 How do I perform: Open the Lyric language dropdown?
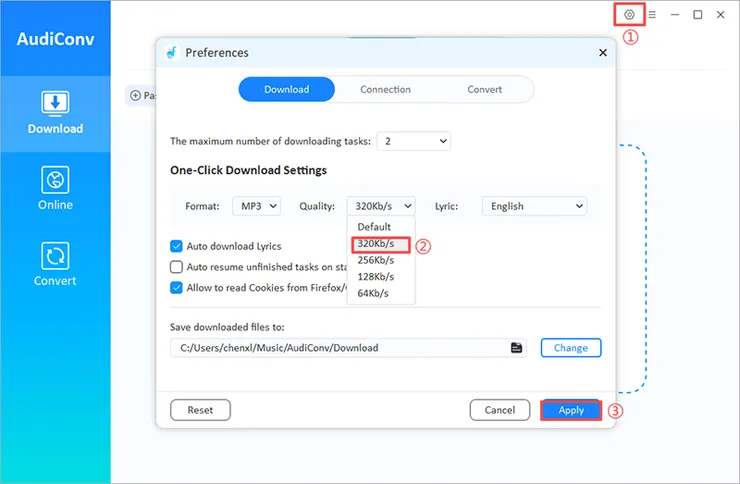tap(534, 206)
